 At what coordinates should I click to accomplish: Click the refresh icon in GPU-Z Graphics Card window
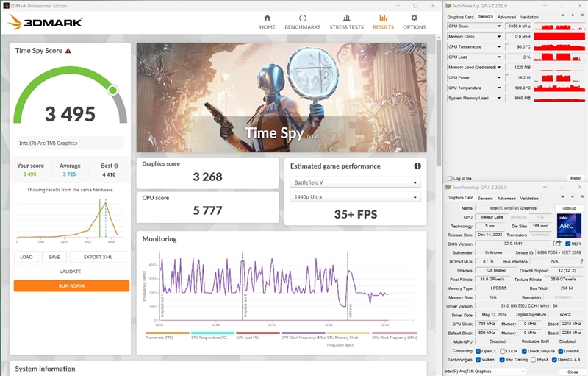(x=573, y=196)
